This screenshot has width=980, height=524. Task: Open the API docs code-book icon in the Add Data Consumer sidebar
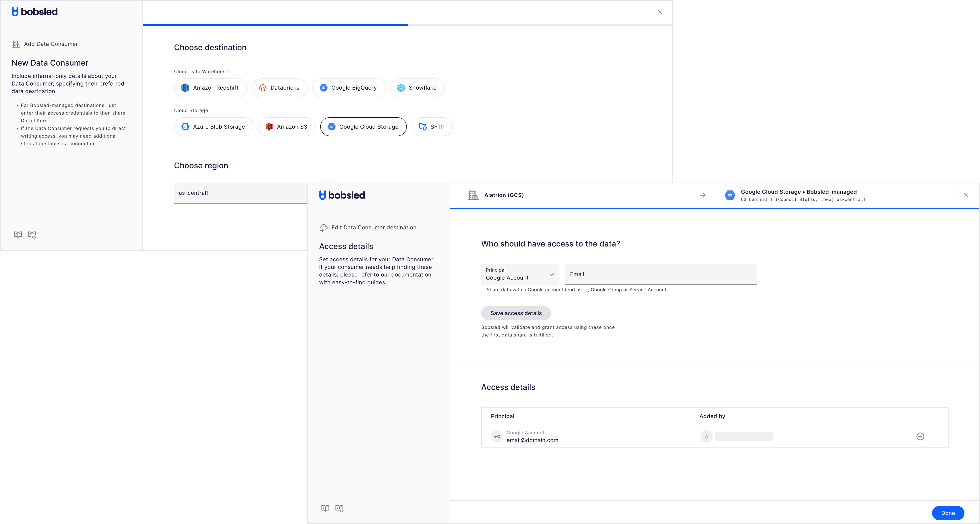[x=32, y=235]
